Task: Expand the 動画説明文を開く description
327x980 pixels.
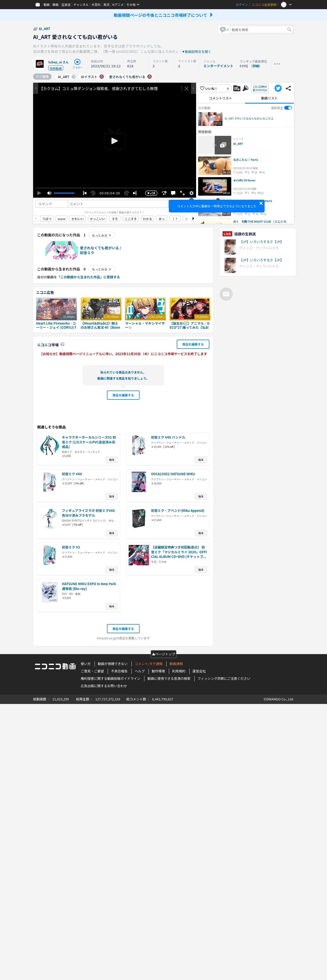Action: click(196, 51)
